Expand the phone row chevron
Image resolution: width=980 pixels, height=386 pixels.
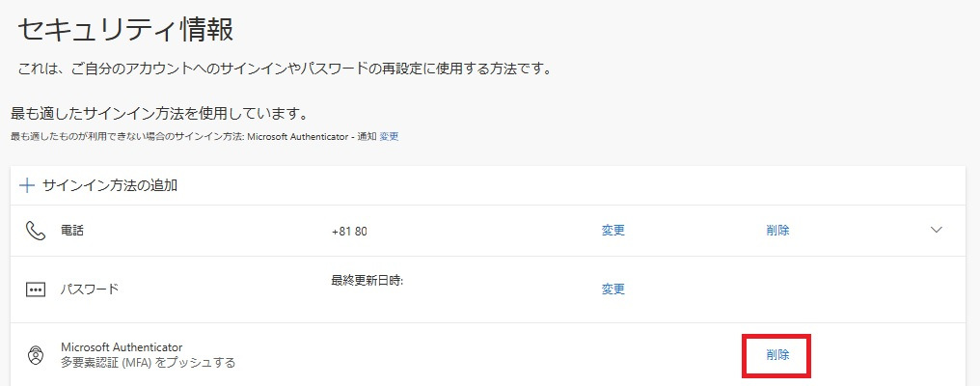[936, 230]
